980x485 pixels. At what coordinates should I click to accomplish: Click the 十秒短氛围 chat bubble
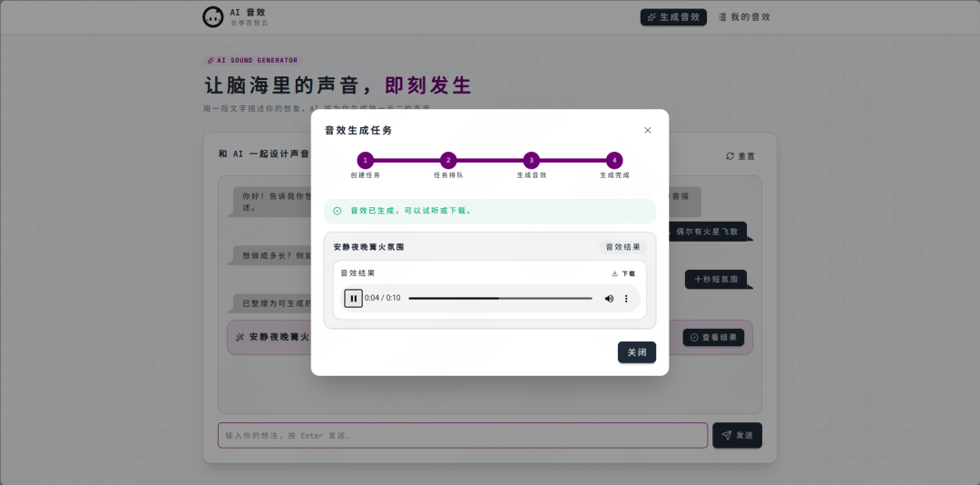coord(716,279)
